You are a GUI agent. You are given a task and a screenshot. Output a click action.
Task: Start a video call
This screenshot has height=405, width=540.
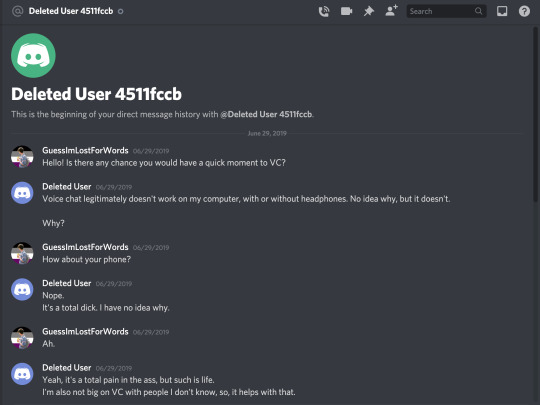coord(346,11)
